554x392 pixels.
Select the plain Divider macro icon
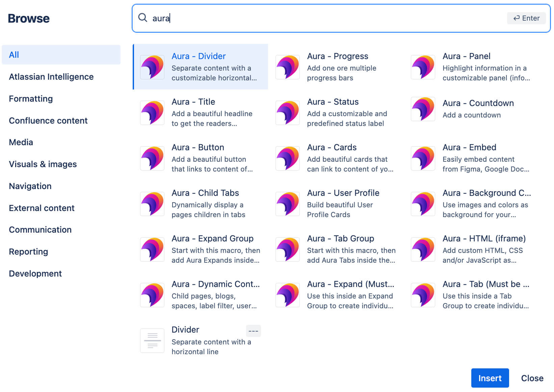(x=152, y=340)
